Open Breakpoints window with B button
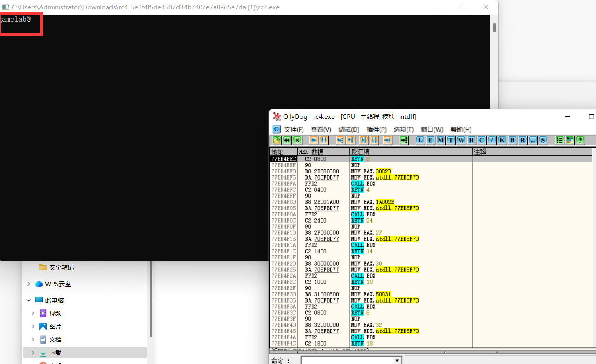 pyautogui.click(x=512, y=140)
